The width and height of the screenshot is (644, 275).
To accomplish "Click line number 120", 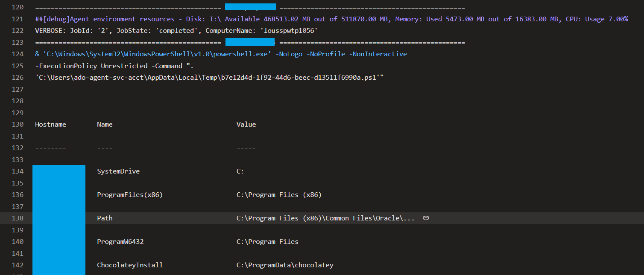I will [17, 7].
